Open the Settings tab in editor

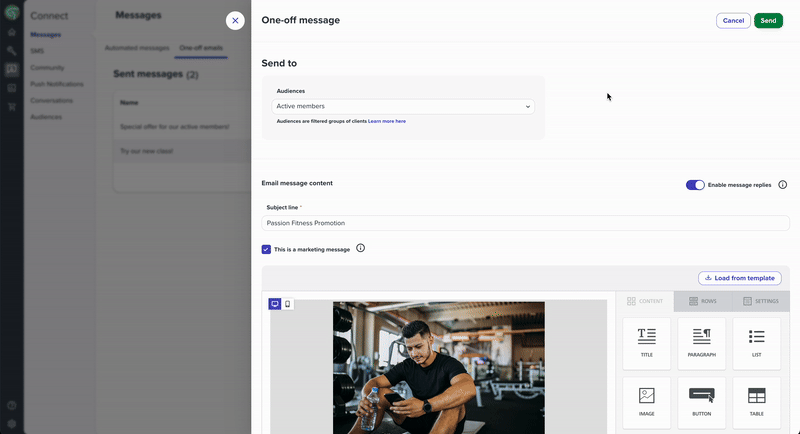(761, 301)
